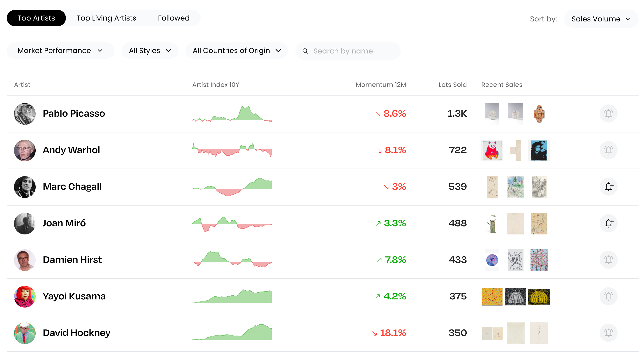Open Damien Hirst's portrait avatar

(25, 260)
